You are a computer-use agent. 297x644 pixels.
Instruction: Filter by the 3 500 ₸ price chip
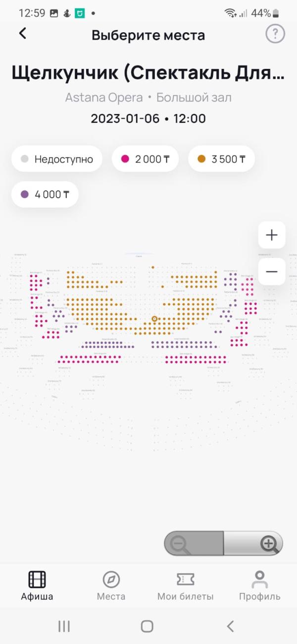point(221,159)
